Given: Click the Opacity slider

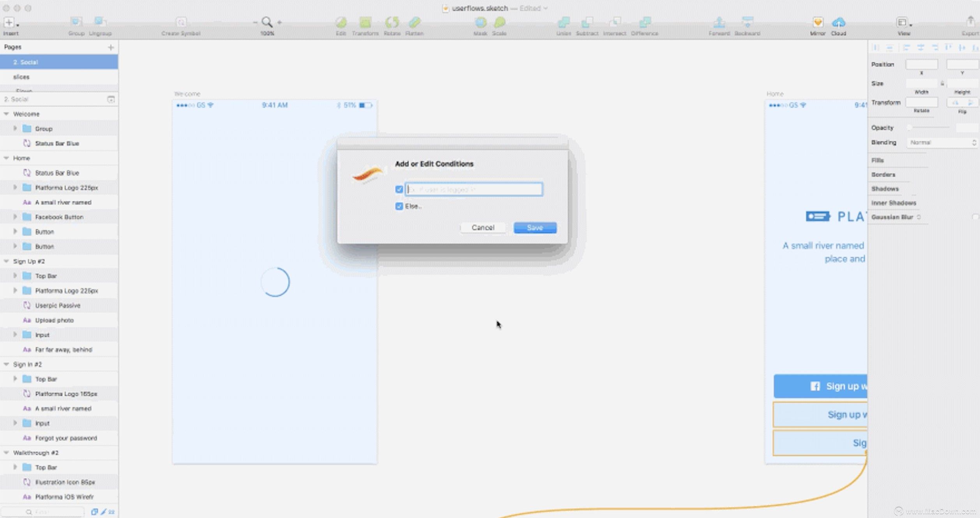Looking at the screenshot, I should 929,128.
